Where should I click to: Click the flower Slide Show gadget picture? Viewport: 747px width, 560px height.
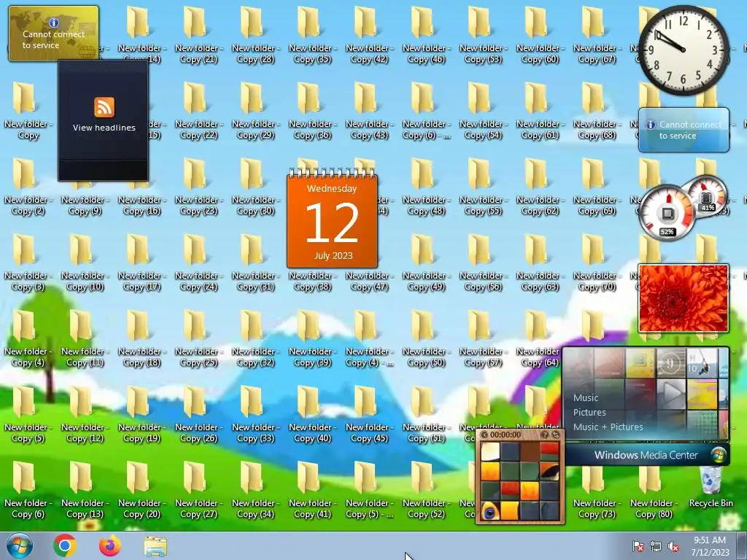click(683, 298)
